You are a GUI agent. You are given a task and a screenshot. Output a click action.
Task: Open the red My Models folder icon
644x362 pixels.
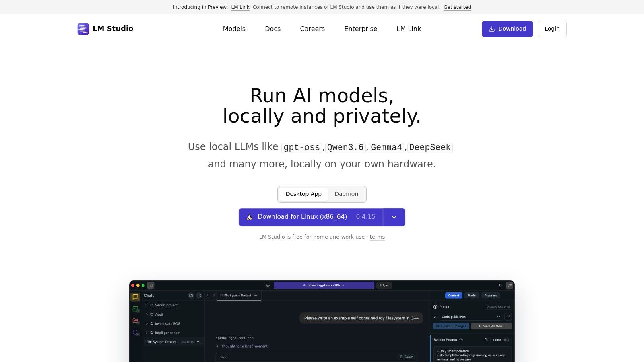click(x=136, y=321)
